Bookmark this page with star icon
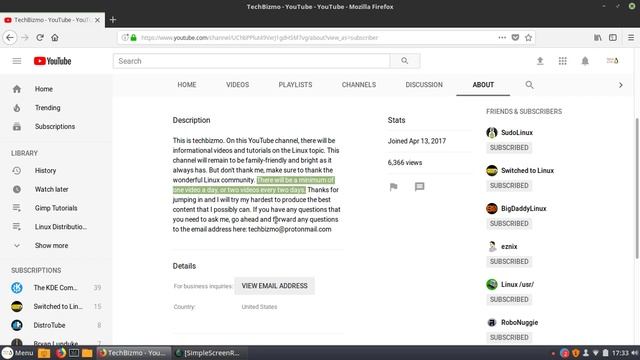640x360 pixels. (529, 38)
